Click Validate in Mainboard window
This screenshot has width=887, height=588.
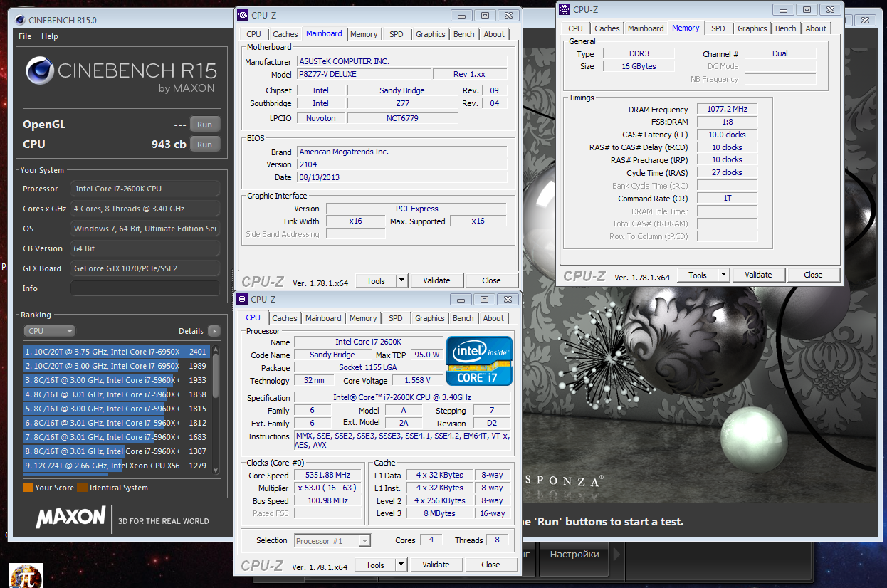(x=436, y=280)
